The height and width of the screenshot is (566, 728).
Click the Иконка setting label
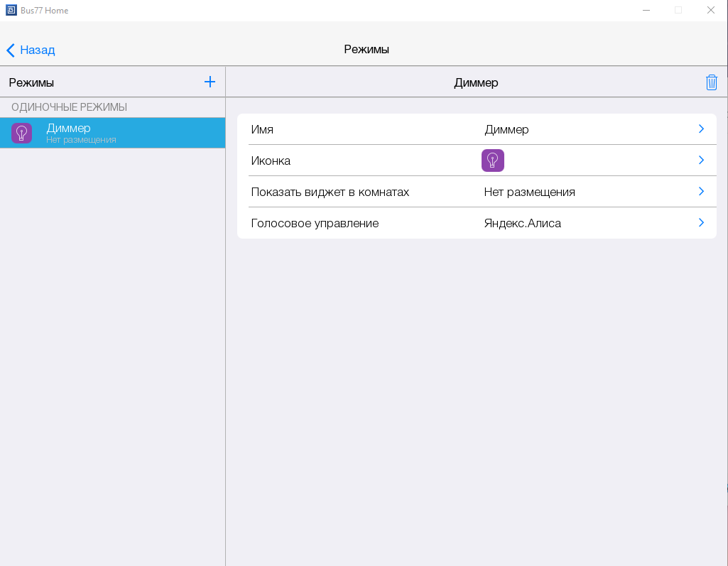[x=271, y=160]
